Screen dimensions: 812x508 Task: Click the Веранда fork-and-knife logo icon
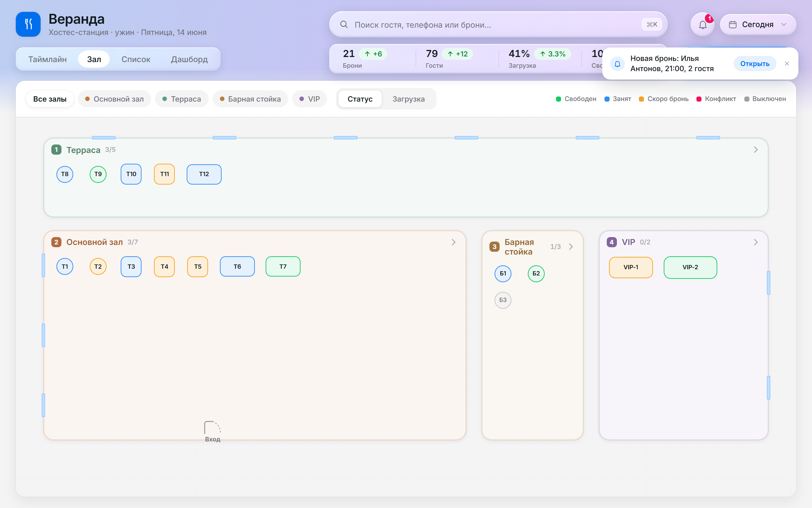[28, 24]
